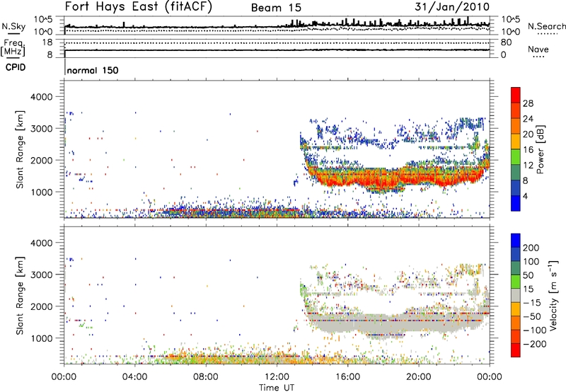
Task: Click the '15' Velocity colorbar label
Action: [x=528, y=289]
